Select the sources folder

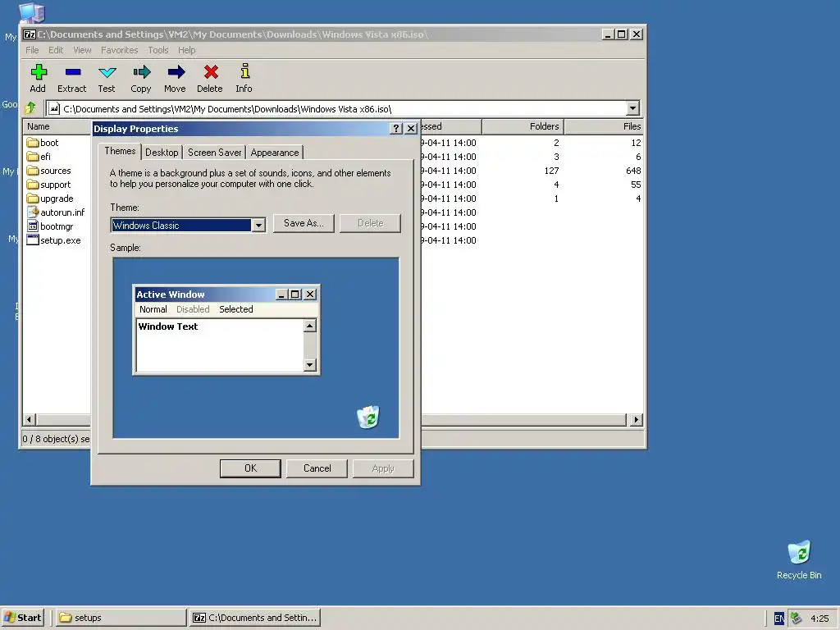[x=48, y=171]
